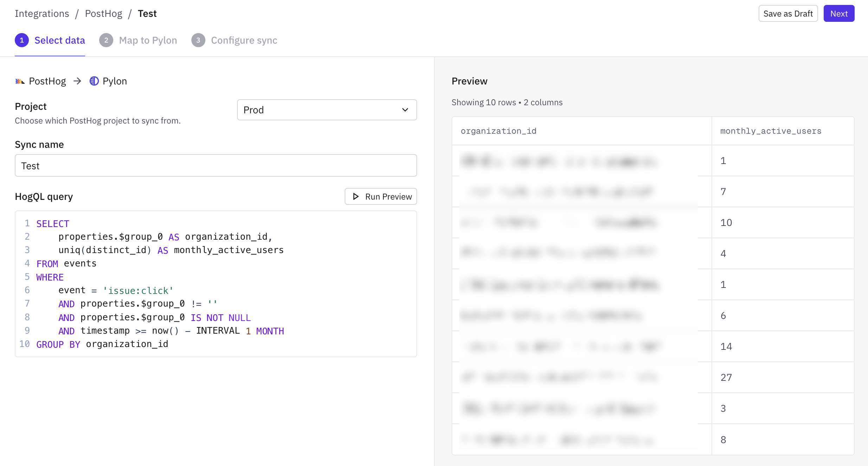Expand the Project dropdown chevron
Image resolution: width=868 pixels, height=466 pixels.
point(405,110)
